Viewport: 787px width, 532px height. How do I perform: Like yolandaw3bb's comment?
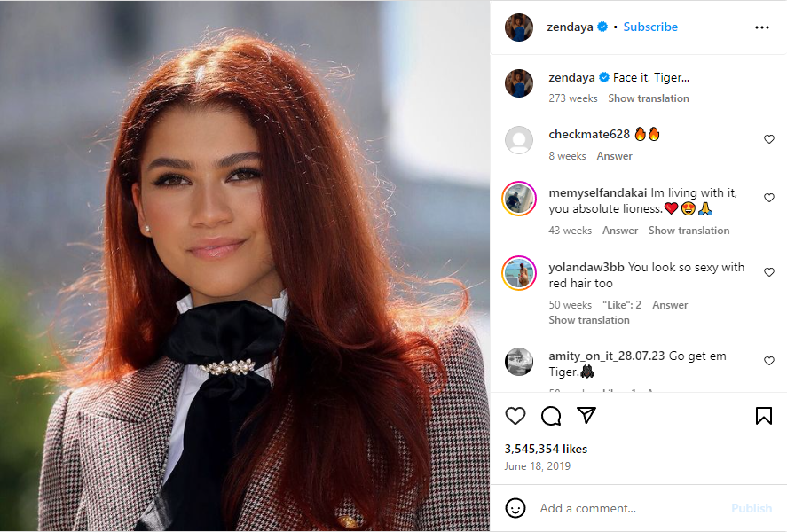click(769, 272)
